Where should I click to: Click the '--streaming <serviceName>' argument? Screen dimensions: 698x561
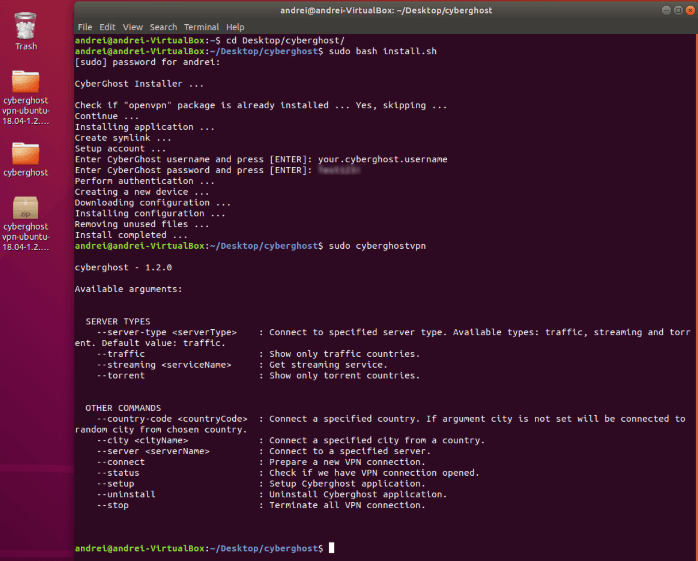pyautogui.click(x=164, y=365)
